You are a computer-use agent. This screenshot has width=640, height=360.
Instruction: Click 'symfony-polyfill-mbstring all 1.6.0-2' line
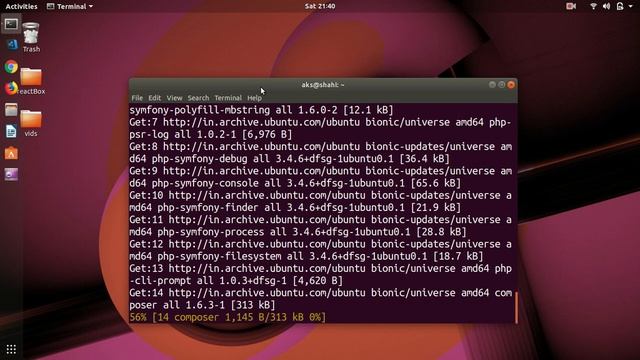261,110
